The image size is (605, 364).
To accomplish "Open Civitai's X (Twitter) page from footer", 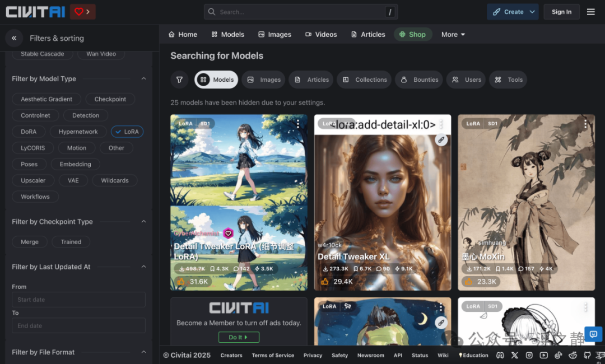I will (x=515, y=355).
